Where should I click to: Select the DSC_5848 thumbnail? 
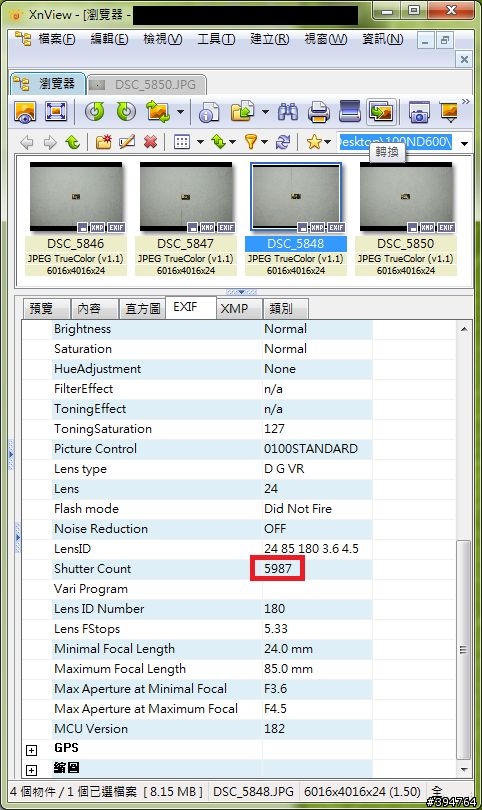296,219
